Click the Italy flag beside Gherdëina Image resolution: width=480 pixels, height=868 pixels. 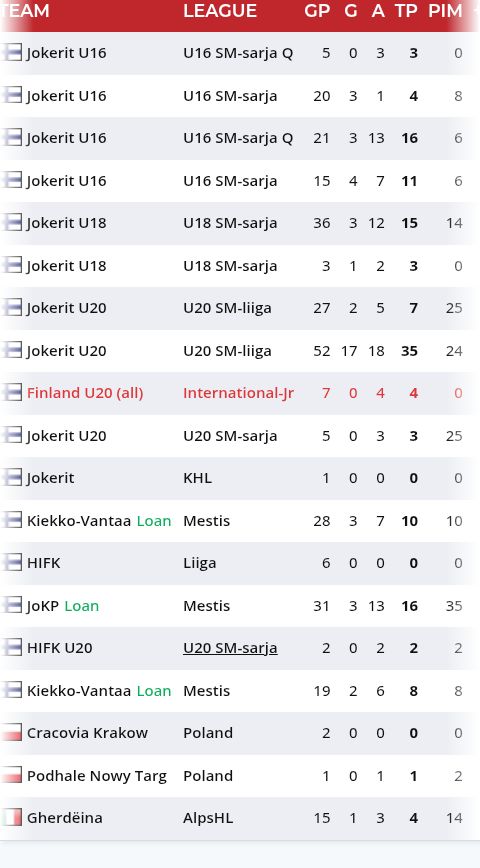11,818
